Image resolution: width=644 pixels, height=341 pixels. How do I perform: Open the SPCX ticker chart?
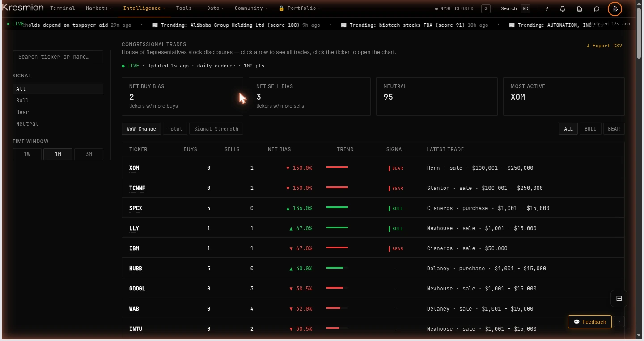tap(136, 208)
